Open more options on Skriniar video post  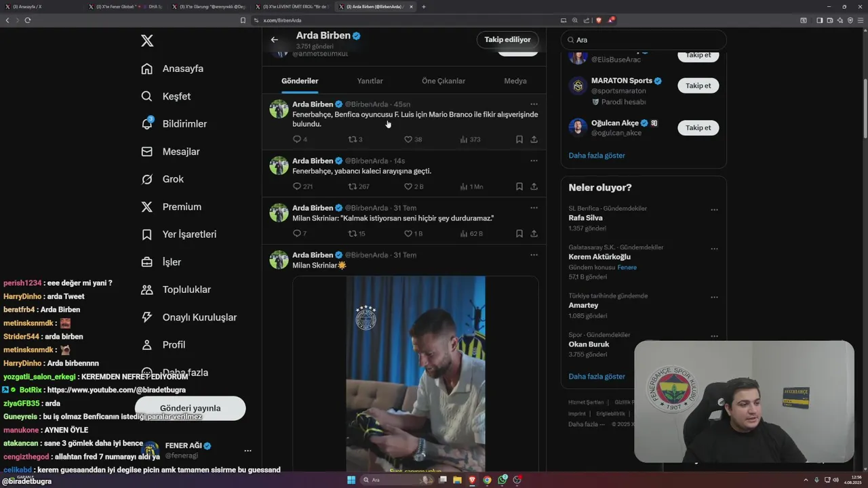(x=534, y=255)
